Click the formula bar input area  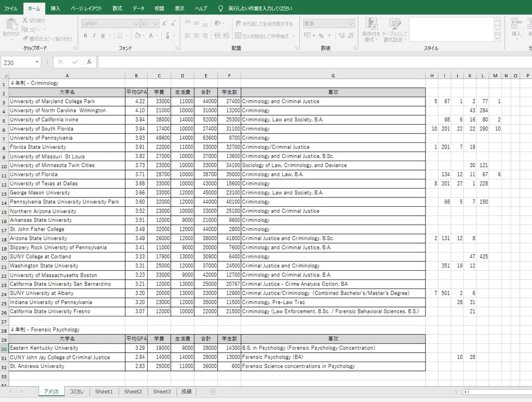coord(315,62)
